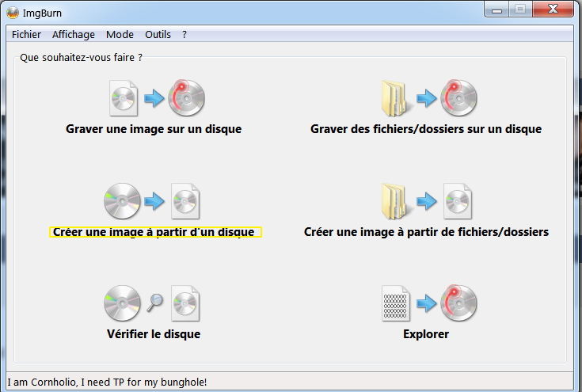Click the image file icon above 'Créer une image à partir de fichiers/dossiers'
The height and width of the screenshot is (392, 582).
(x=458, y=201)
